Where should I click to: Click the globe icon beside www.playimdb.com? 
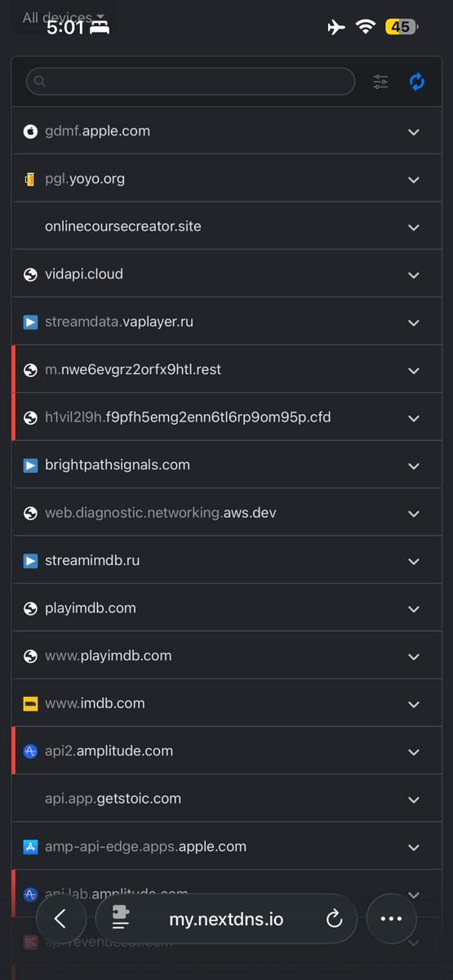(30, 656)
